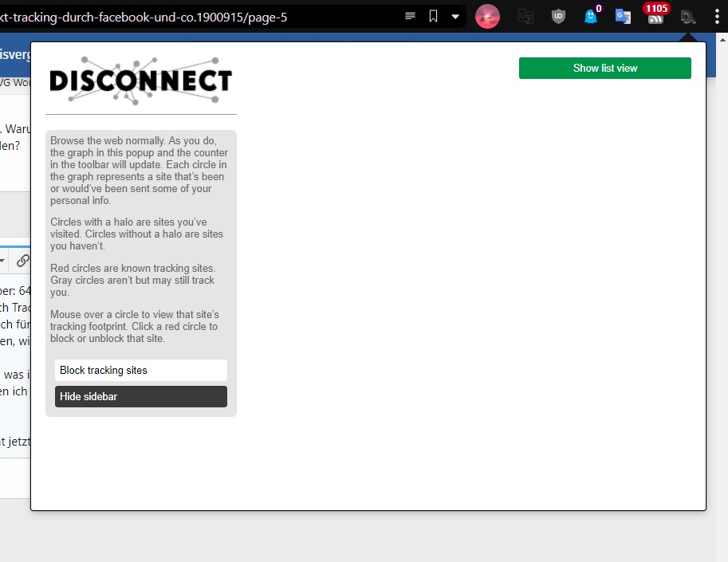Open the dropdown arrow beside the bookmark icon
728x562 pixels.
pyautogui.click(x=455, y=16)
